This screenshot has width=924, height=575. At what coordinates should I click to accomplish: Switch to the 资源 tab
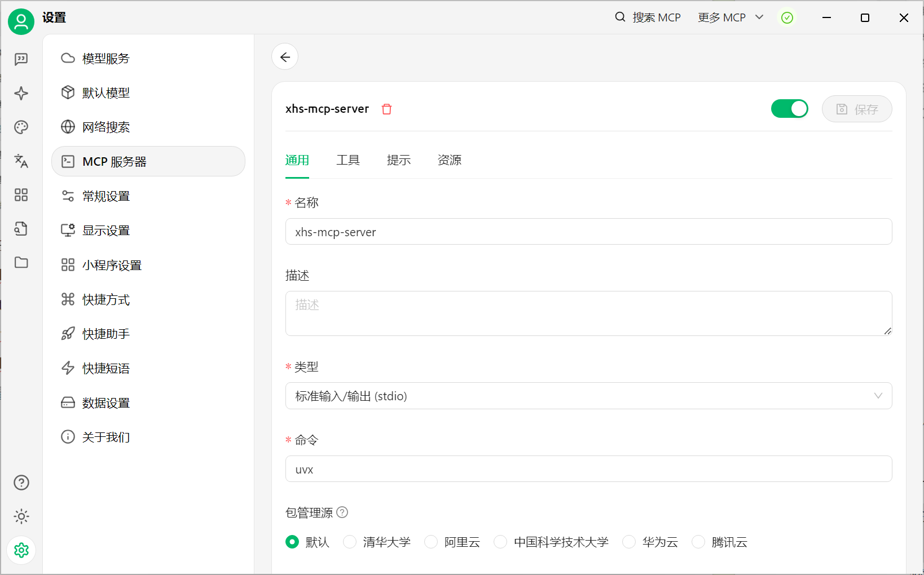pyautogui.click(x=449, y=160)
